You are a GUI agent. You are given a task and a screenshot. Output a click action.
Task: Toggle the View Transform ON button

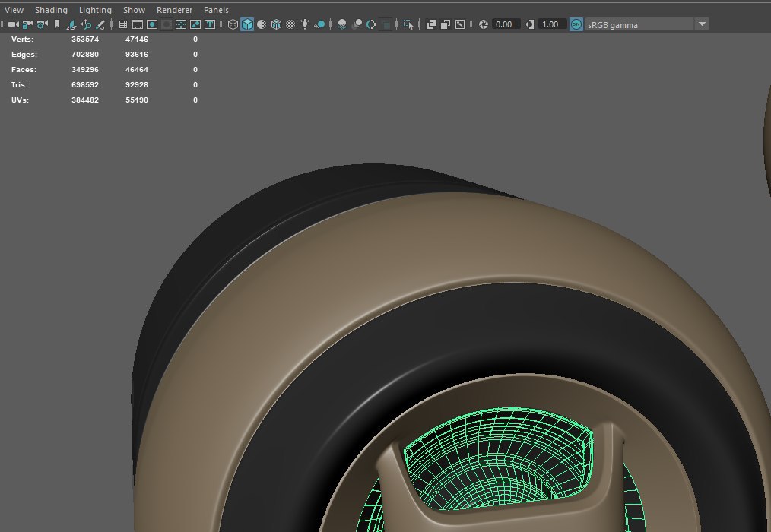(x=576, y=24)
